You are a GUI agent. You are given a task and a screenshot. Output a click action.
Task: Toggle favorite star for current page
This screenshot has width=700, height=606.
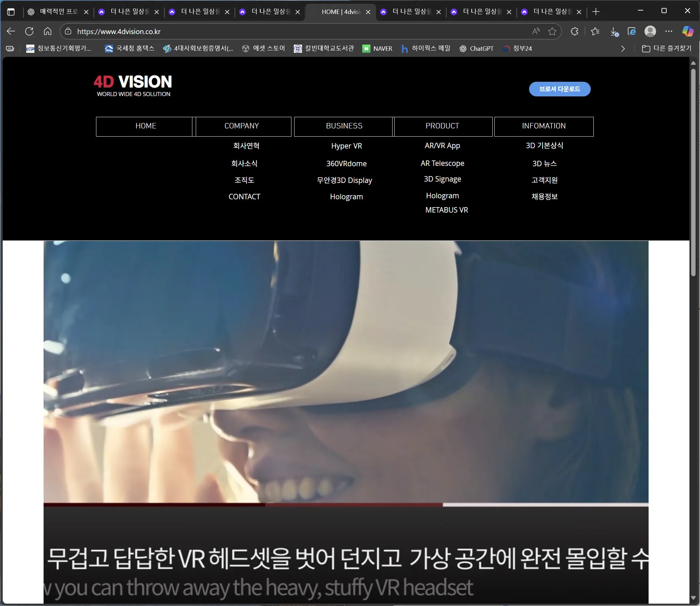(x=552, y=31)
